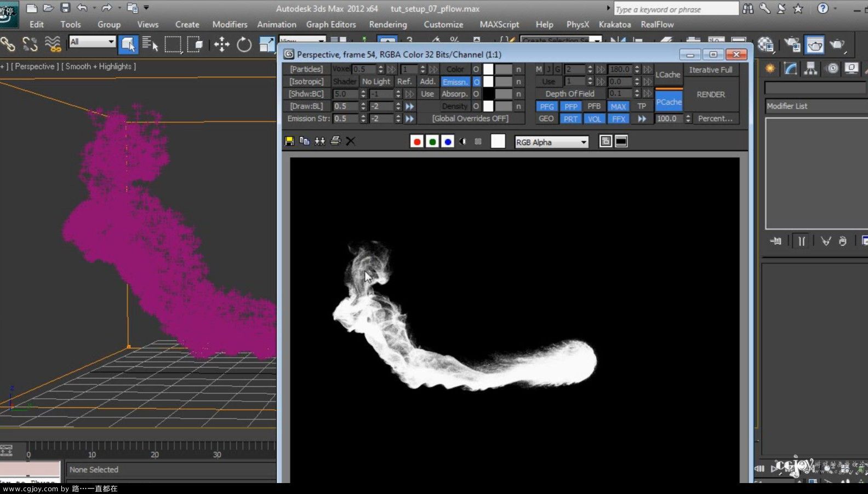Choose the Rectangular Selection Region tool
Viewport: 868px width, 494px height.
[x=173, y=44]
